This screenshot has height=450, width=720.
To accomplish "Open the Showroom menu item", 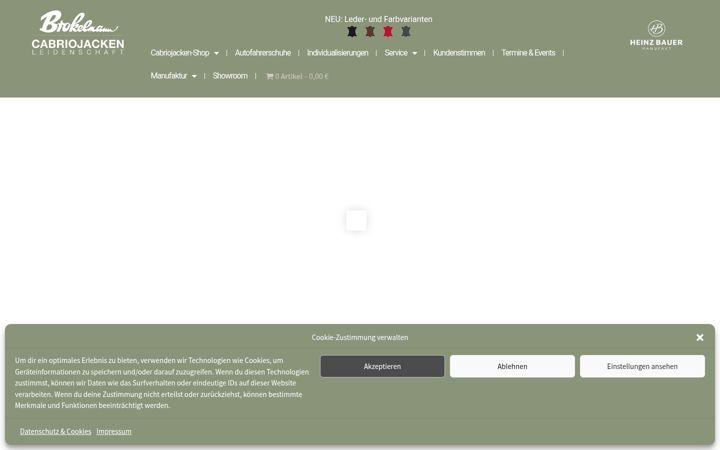I will tap(230, 76).
